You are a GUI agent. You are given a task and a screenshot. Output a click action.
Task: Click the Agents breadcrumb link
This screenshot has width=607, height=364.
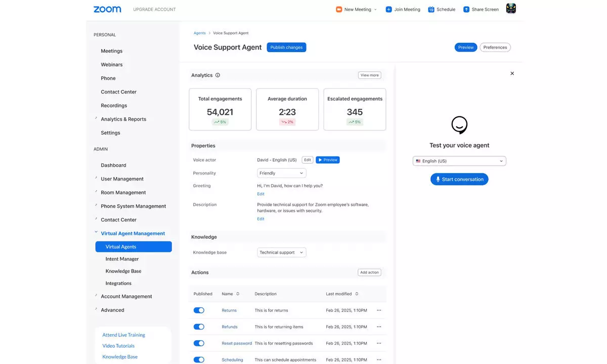click(x=199, y=33)
